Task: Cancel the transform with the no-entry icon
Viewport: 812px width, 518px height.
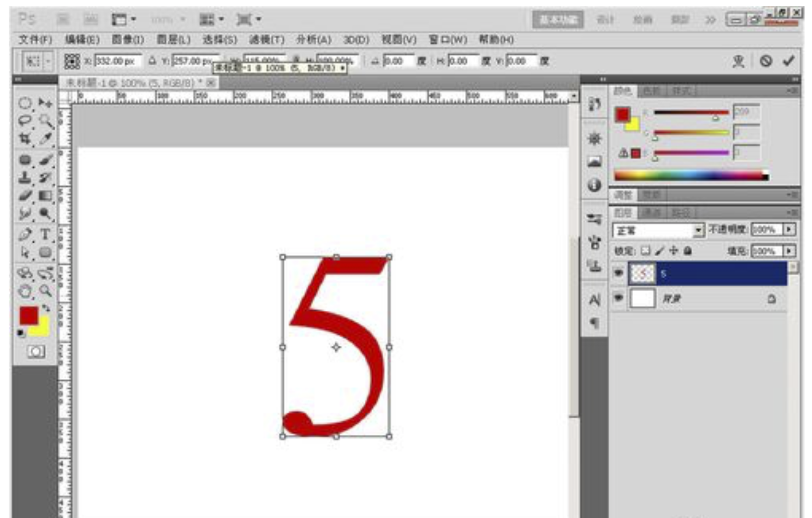Action: (x=766, y=61)
